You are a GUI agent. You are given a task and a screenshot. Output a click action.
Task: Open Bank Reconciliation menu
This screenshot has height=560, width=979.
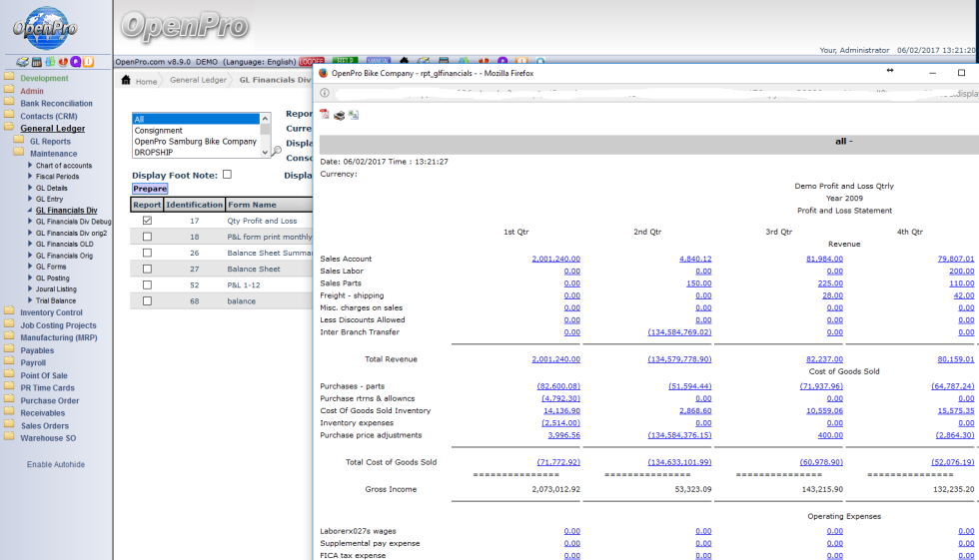click(x=56, y=104)
